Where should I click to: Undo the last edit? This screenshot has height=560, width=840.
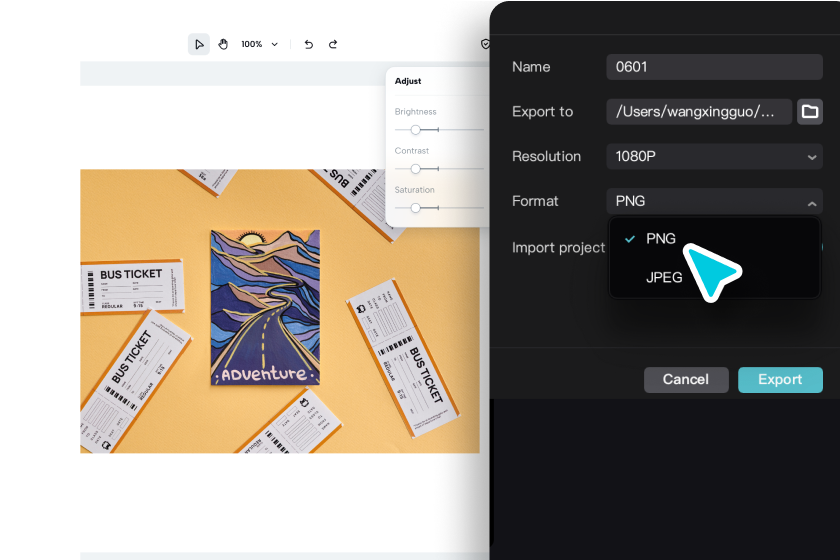(x=309, y=44)
